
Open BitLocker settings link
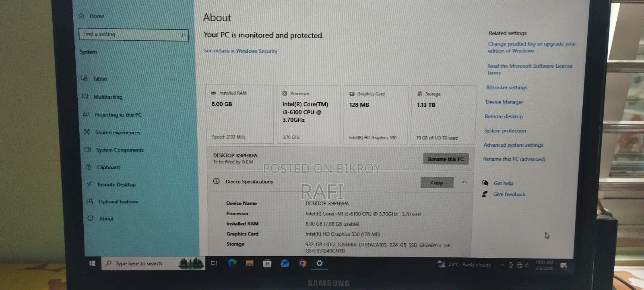[x=506, y=87]
